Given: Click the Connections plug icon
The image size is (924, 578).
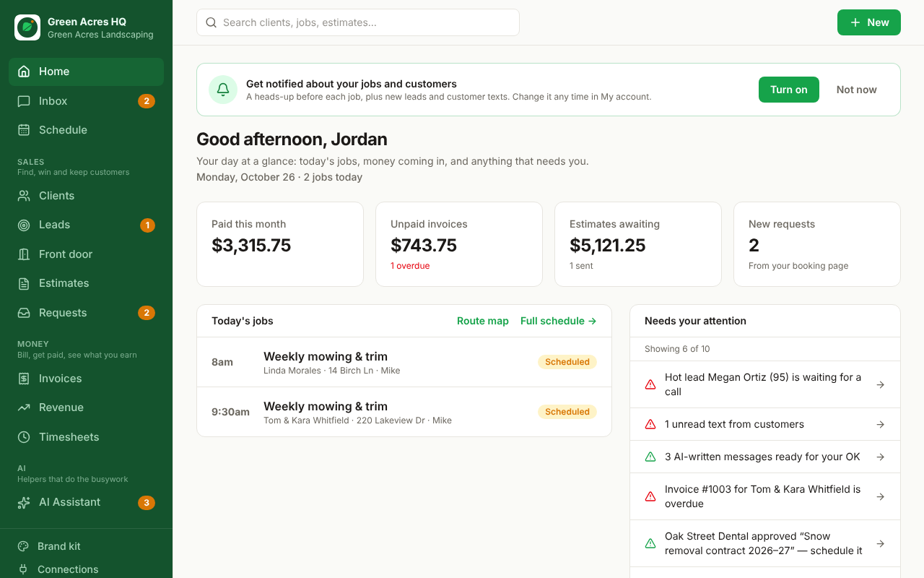Looking at the screenshot, I should tap(23, 569).
